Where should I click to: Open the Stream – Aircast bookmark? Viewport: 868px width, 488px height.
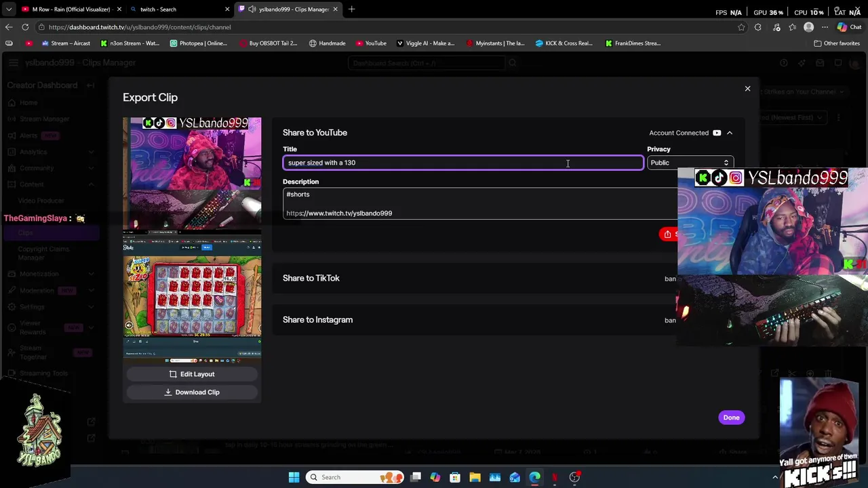(x=66, y=43)
